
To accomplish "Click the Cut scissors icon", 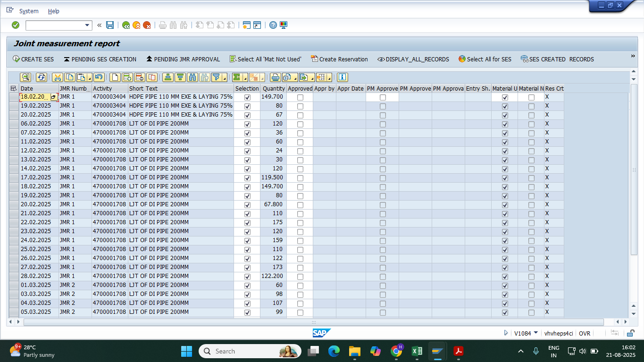I will [x=58, y=77].
